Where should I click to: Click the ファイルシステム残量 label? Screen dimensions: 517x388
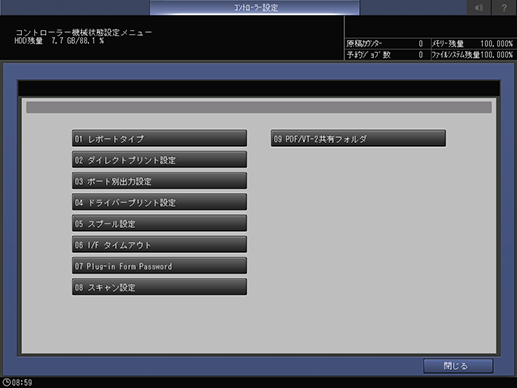456,55
